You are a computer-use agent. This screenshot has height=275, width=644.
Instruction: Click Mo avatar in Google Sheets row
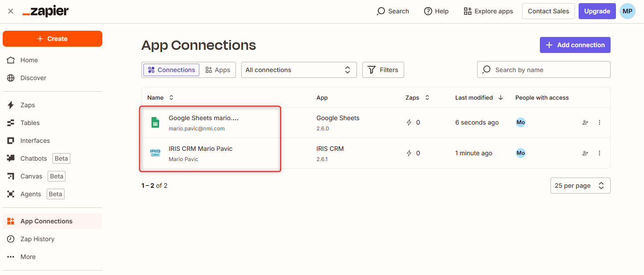[x=521, y=122]
